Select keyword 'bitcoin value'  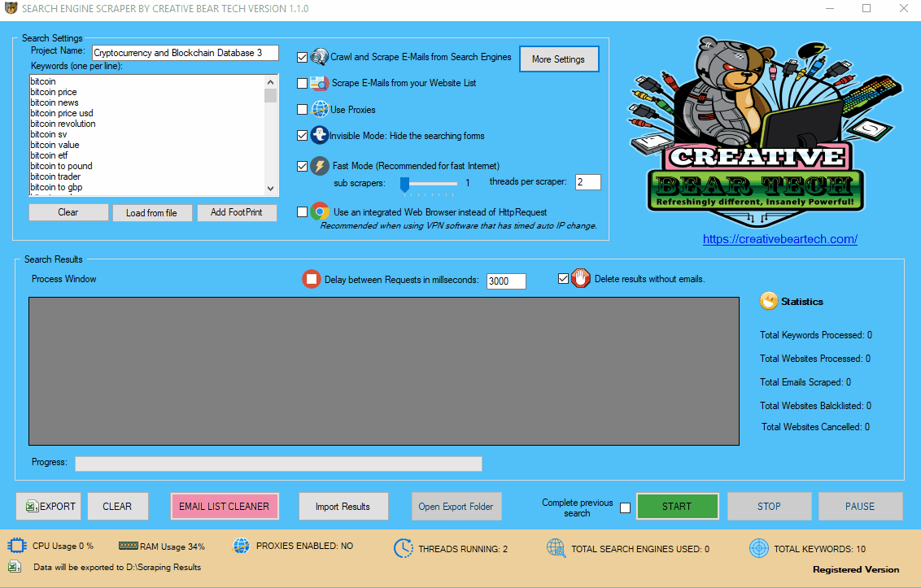55,145
